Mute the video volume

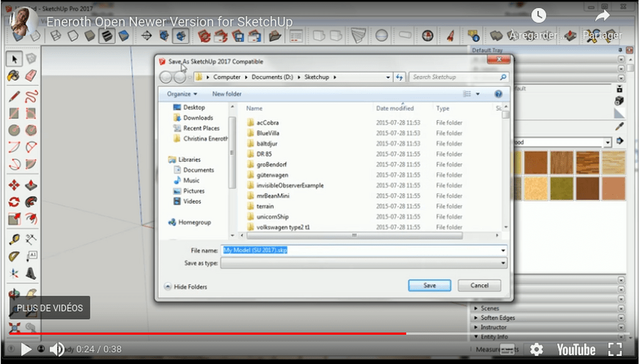click(x=57, y=349)
